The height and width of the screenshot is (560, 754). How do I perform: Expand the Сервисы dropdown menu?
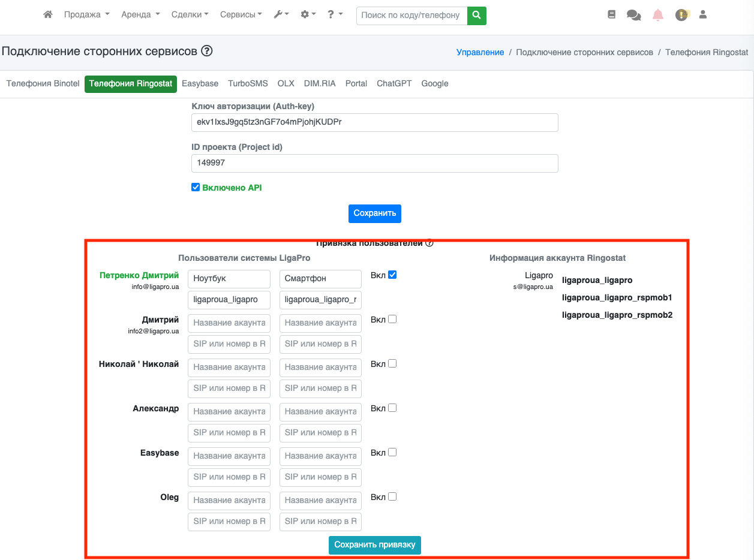(x=241, y=14)
